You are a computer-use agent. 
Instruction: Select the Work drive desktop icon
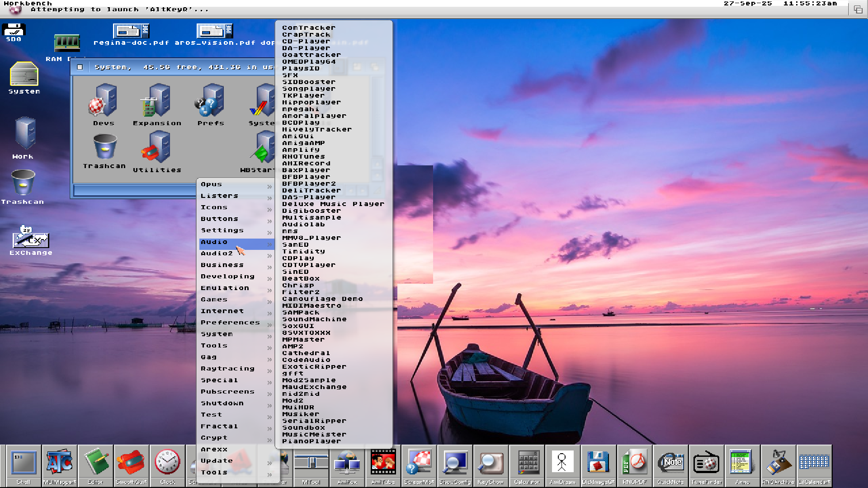pyautogui.click(x=24, y=134)
